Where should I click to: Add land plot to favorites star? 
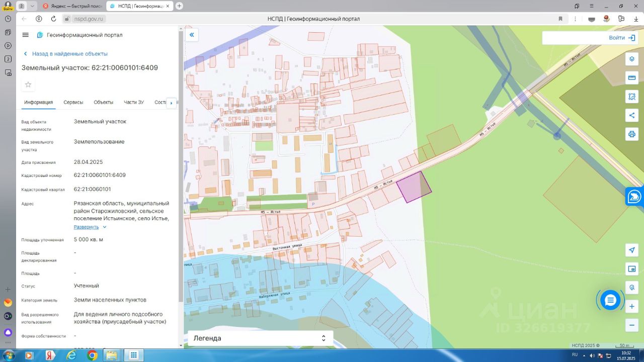click(28, 84)
